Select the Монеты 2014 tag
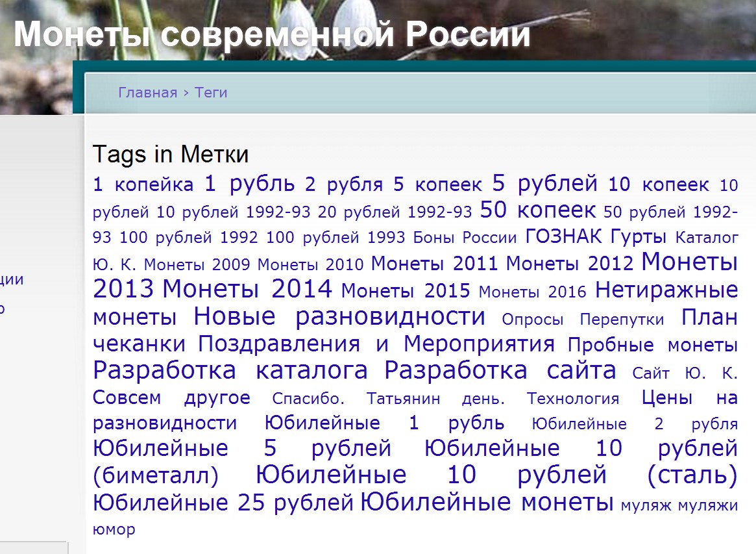 coord(247,288)
